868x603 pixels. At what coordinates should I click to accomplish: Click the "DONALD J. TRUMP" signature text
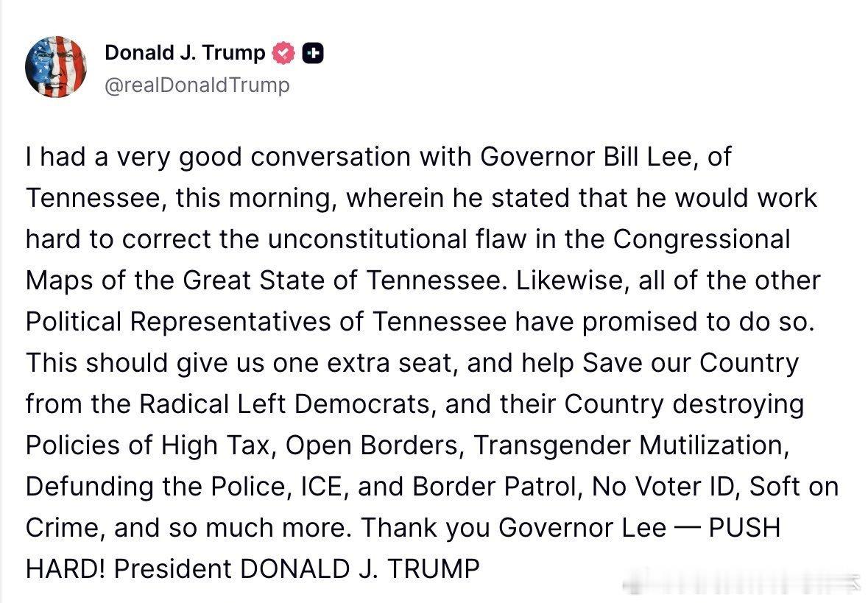click(360, 569)
